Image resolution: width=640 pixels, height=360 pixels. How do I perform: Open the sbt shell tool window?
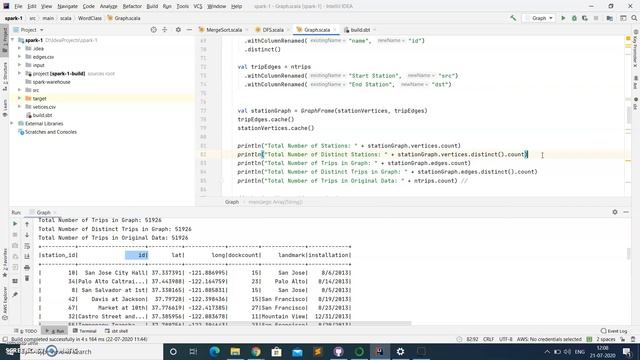117,331
